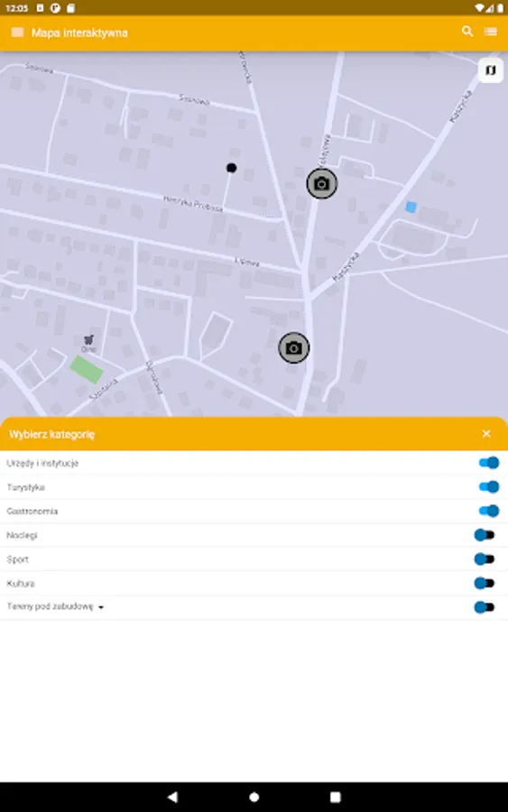Tap the blue square marker on map
Image resolution: width=508 pixels, height=812 pixels.
click(411, 208)
